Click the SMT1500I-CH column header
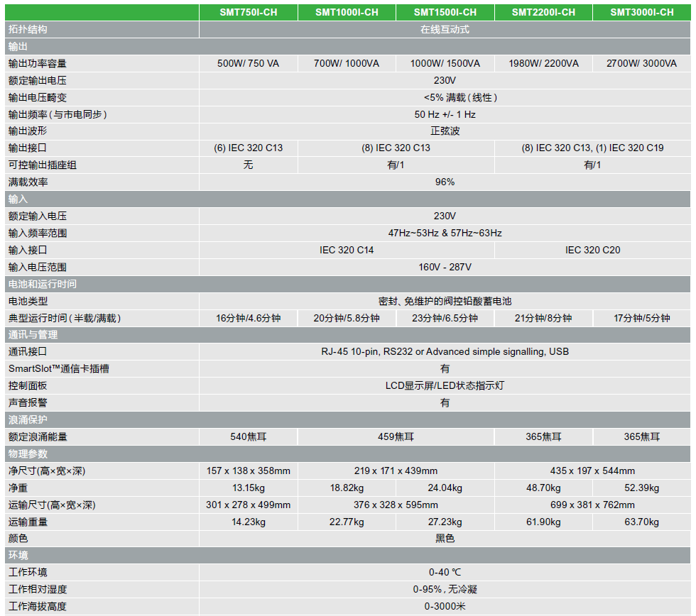 [x=445, y=12]
